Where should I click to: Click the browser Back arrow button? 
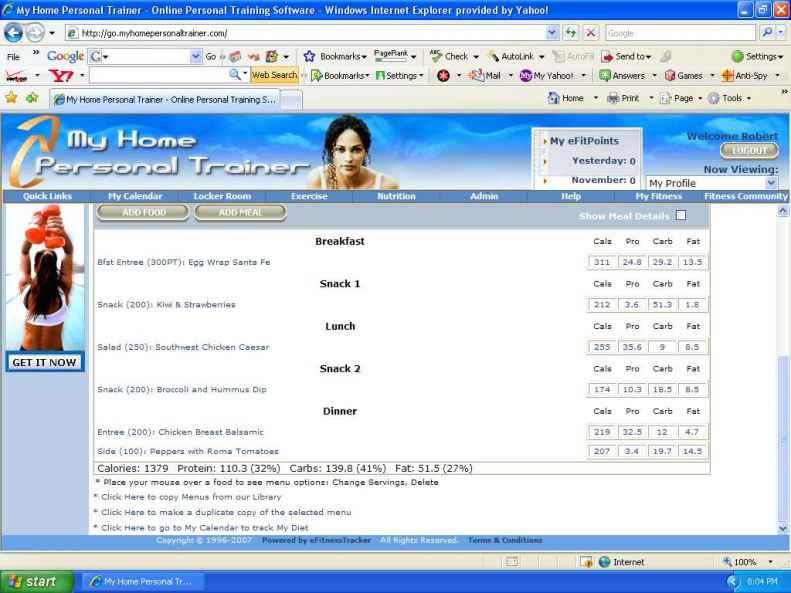click(x=15, y=33)
